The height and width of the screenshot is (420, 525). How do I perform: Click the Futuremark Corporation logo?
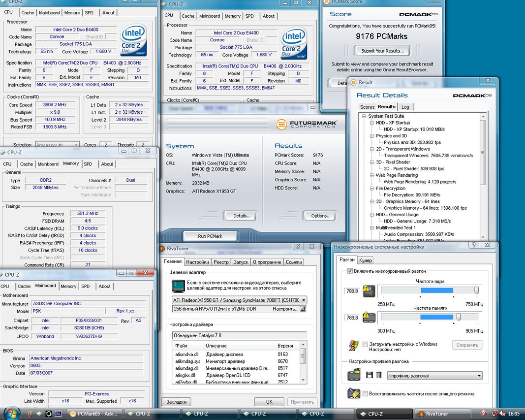[306, 124]
